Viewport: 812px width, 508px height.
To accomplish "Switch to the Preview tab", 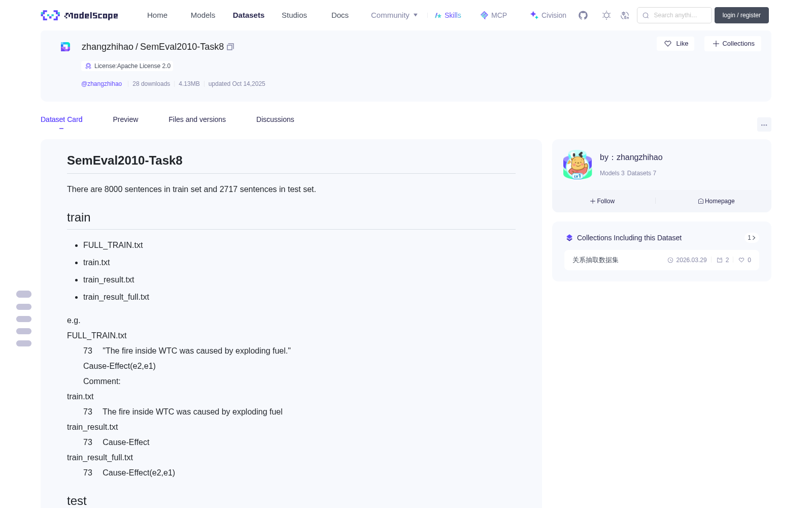I will pyautogui.click(x=125, y=119).
